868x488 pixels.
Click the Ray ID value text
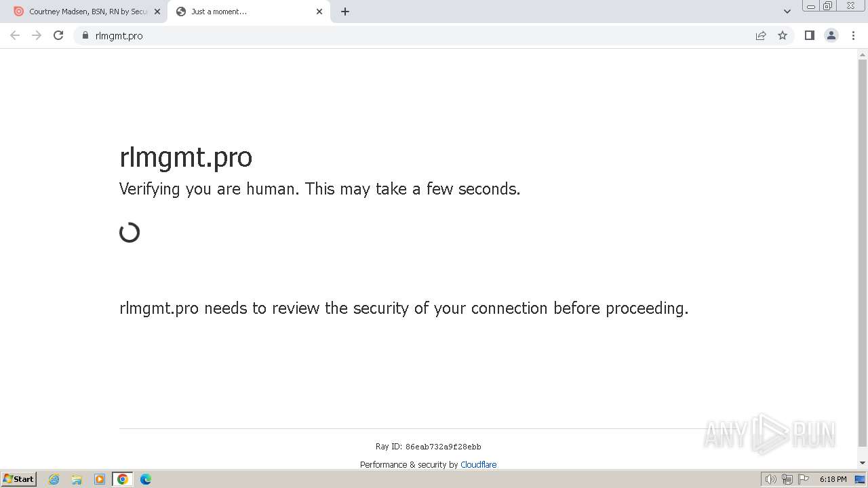(443, 447)
